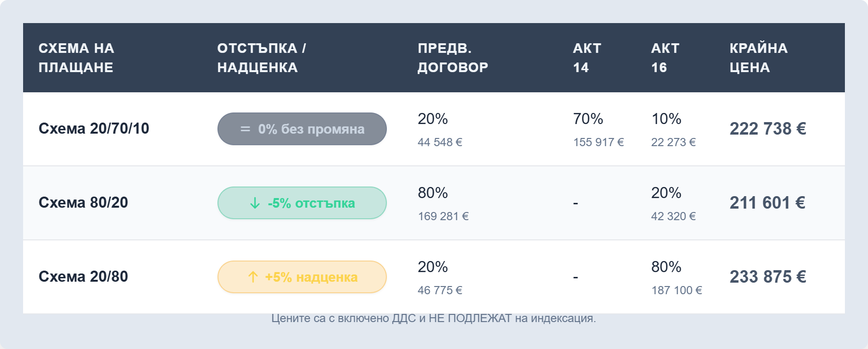
Task: Select the '0% без промяна' badge
Action: (x=302, y=129)
